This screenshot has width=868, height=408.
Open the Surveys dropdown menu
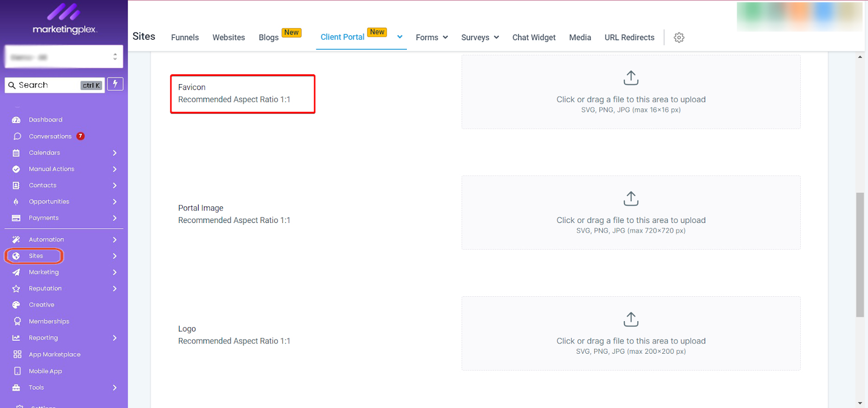pyautogui.click(x=480, y=37)
